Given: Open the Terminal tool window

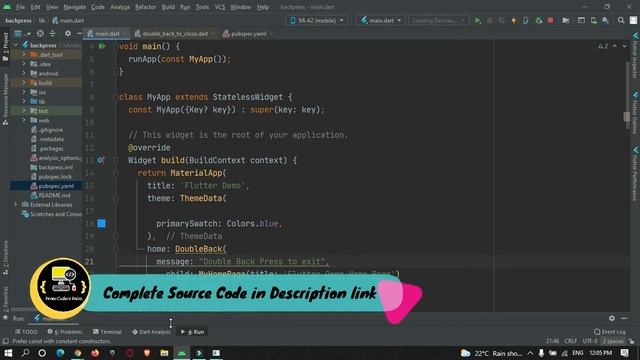Looking at the screenshot, I should (107, 332).
